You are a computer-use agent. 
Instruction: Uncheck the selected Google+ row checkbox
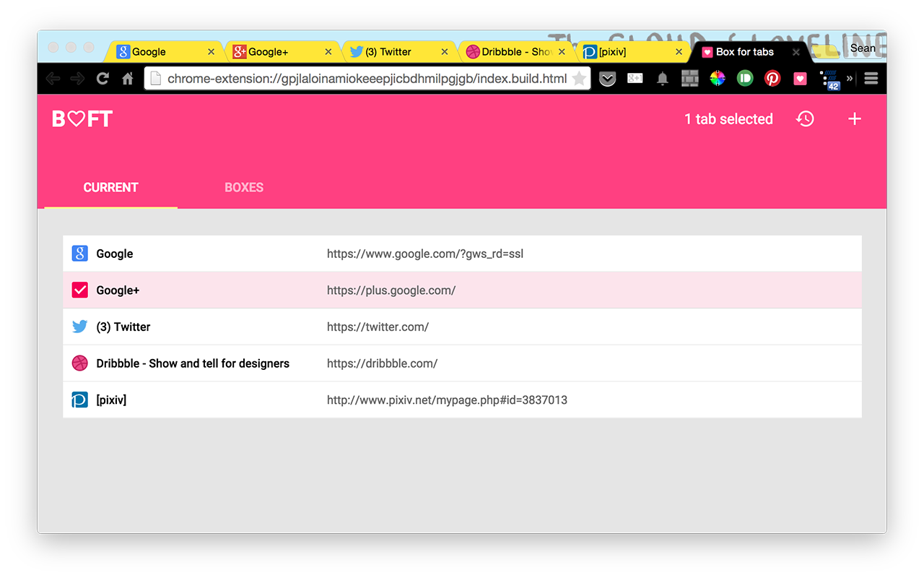[80, 290]
